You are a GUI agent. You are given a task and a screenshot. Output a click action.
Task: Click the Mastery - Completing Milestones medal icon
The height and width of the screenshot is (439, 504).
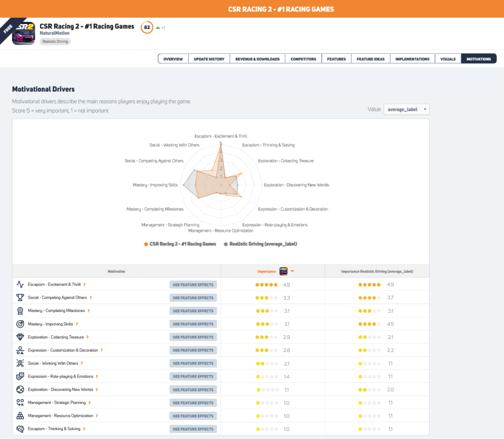tap(20, 311)
